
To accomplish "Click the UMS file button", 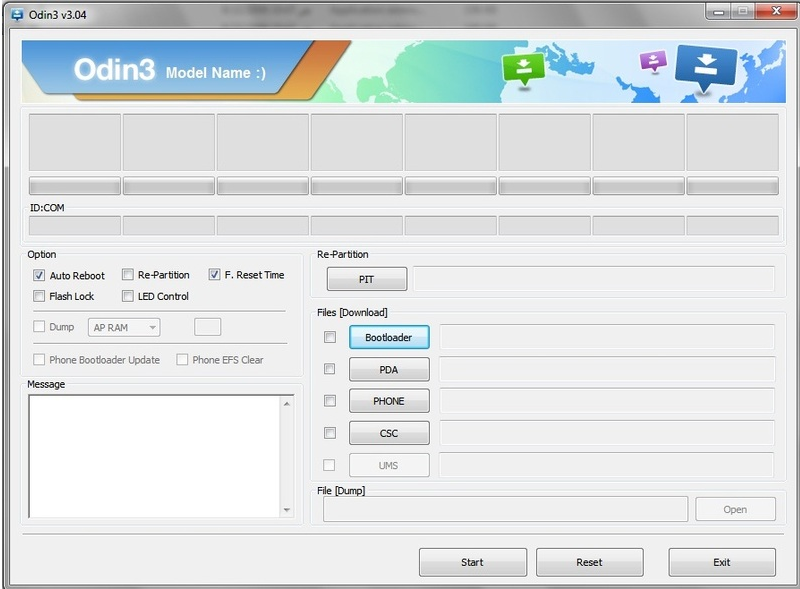I will click(389, 465).
